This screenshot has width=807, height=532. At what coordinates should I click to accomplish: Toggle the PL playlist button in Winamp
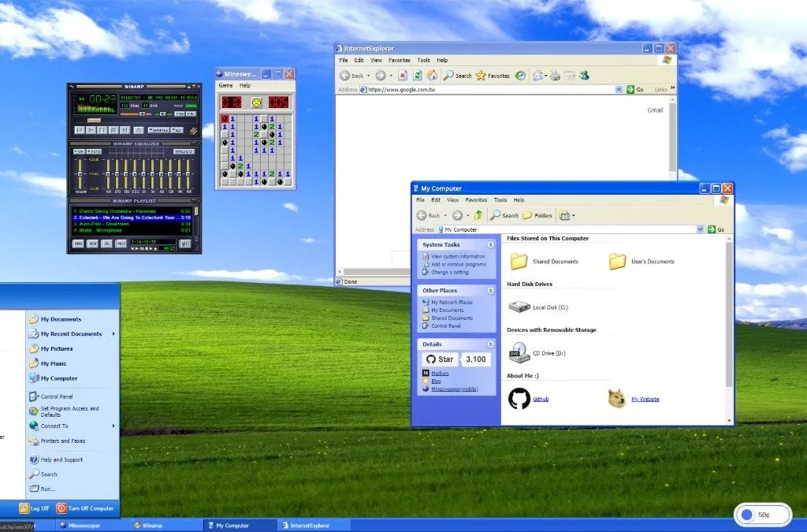[x=191, y=113]
